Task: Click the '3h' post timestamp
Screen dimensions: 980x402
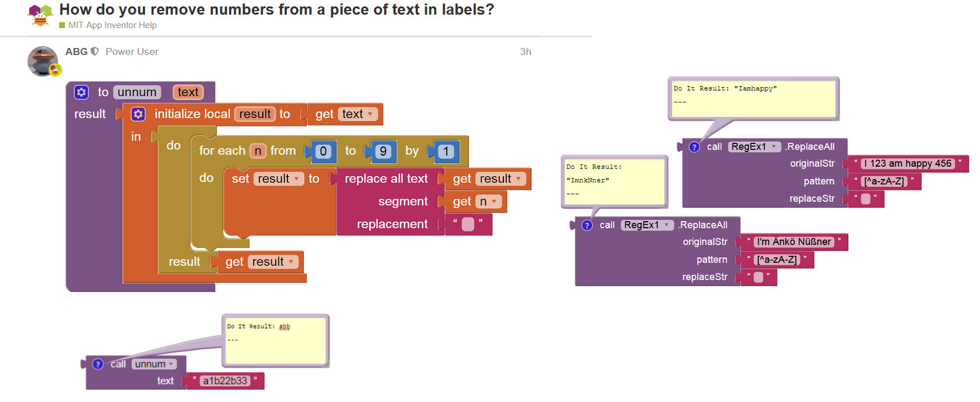Action: pos(525,51)
